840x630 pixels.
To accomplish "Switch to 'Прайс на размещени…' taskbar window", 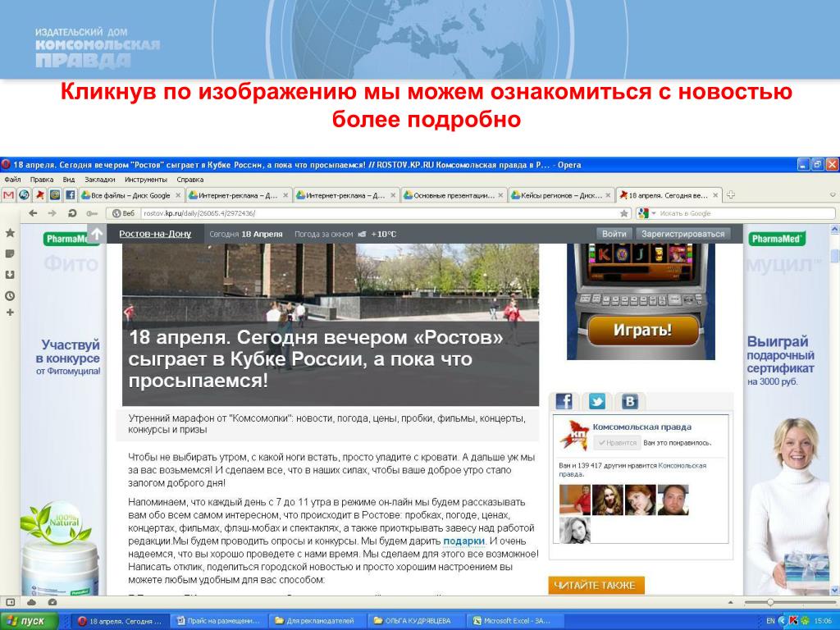I will 219,621.
